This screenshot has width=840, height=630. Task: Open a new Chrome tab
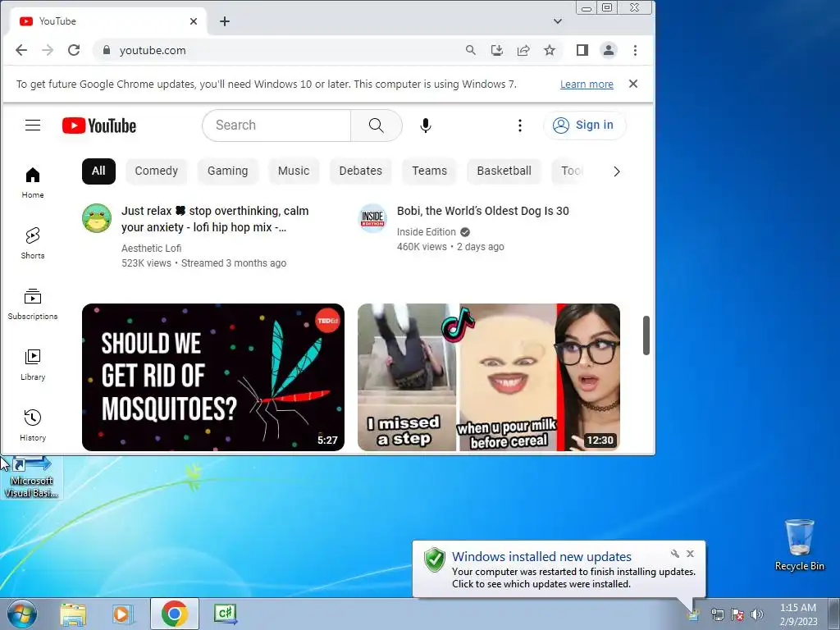tap(225, 21)
